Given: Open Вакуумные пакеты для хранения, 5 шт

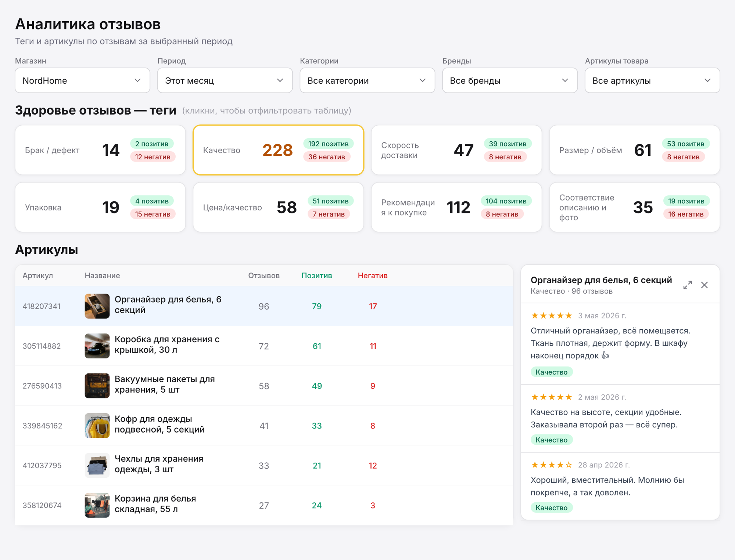Looking at the screenshot, I should (x=165, y=384).
